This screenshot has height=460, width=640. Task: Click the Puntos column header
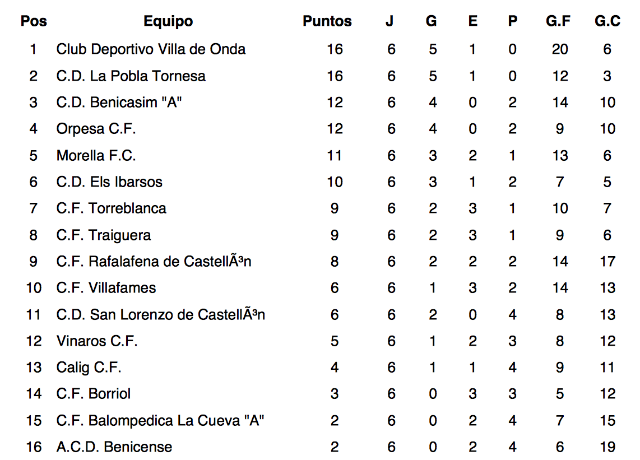(327, 21)
